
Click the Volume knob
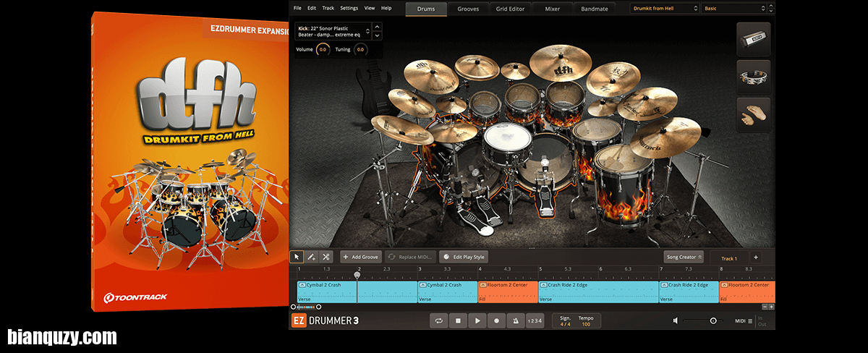tap(323, 50)
